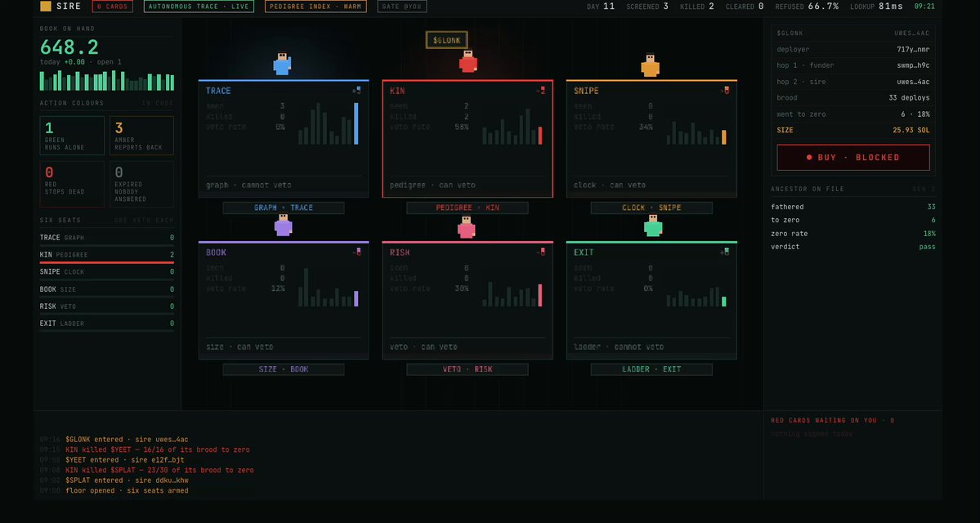Select EXIT LADDER row in Six Seats
Viewport: 980px width, 523px height.
pyautogui.click(x=107, y=324)
